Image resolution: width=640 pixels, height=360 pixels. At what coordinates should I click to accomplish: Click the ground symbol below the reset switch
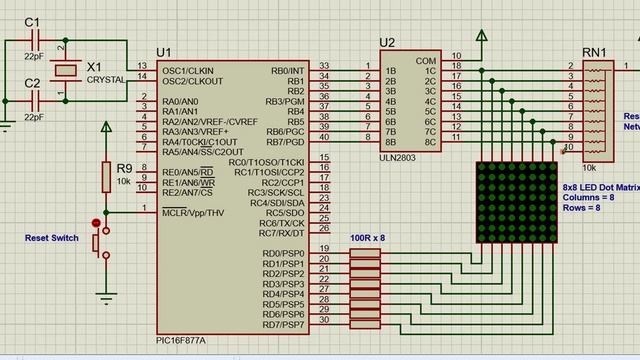tap(106, 299)
